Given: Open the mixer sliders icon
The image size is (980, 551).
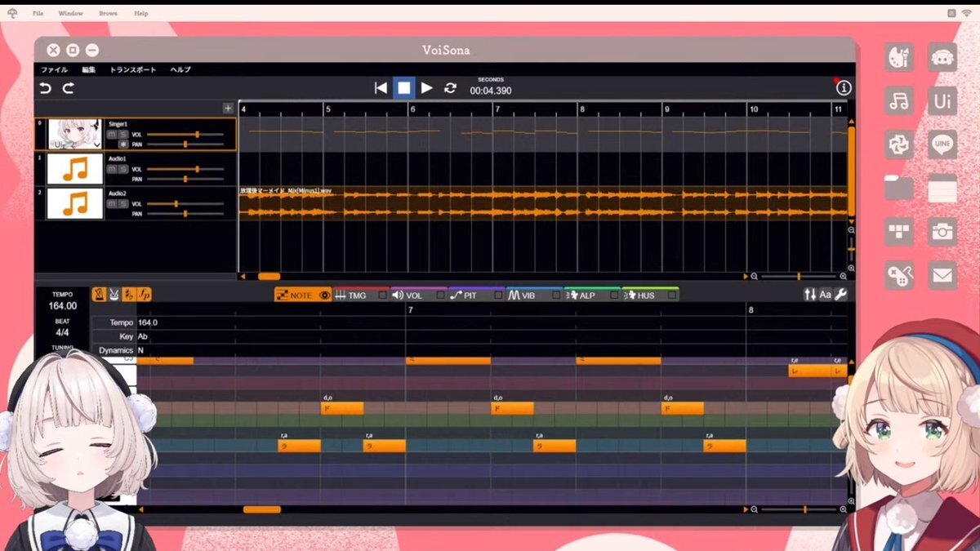Looking at the screenshot, I should (x=810, y=295).
